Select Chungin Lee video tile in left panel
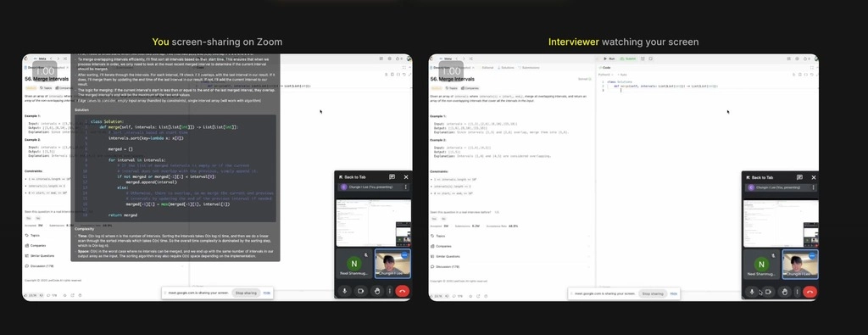 pos(392,264)
